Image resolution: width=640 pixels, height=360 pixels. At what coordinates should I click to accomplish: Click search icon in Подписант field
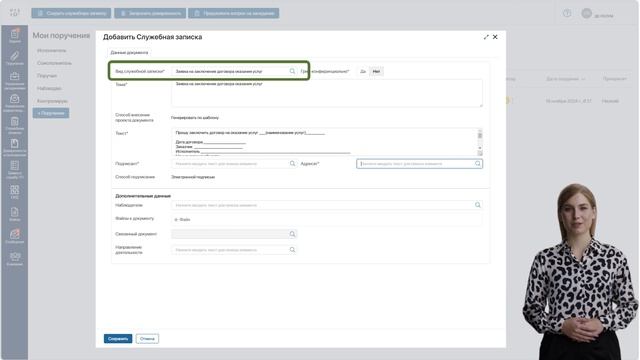coord(292,164)
